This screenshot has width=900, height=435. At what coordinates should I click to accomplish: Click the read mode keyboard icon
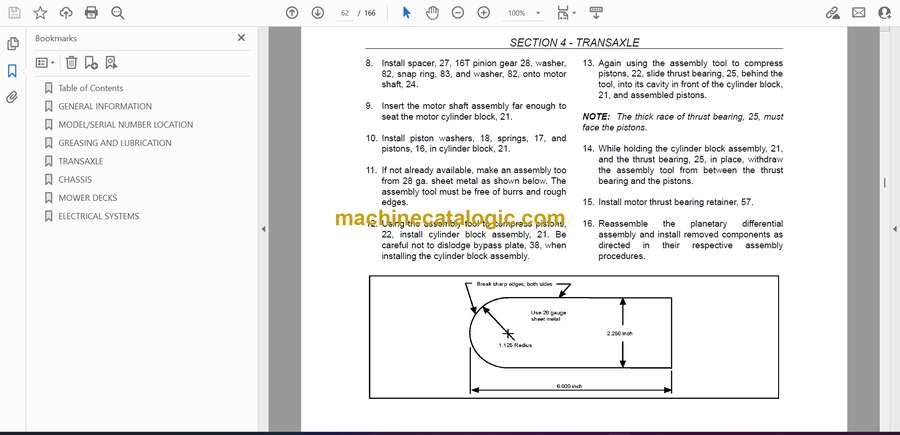point(596,13)
